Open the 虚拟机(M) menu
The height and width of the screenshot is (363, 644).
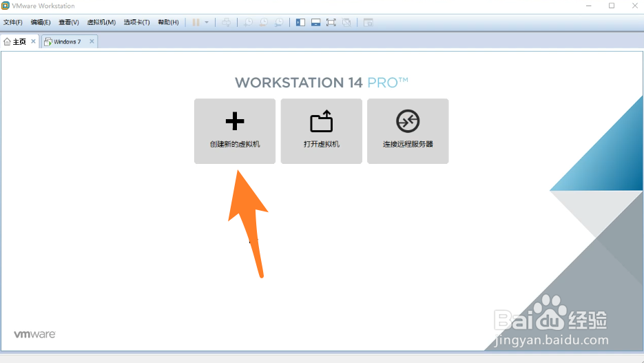click(101, 22)
